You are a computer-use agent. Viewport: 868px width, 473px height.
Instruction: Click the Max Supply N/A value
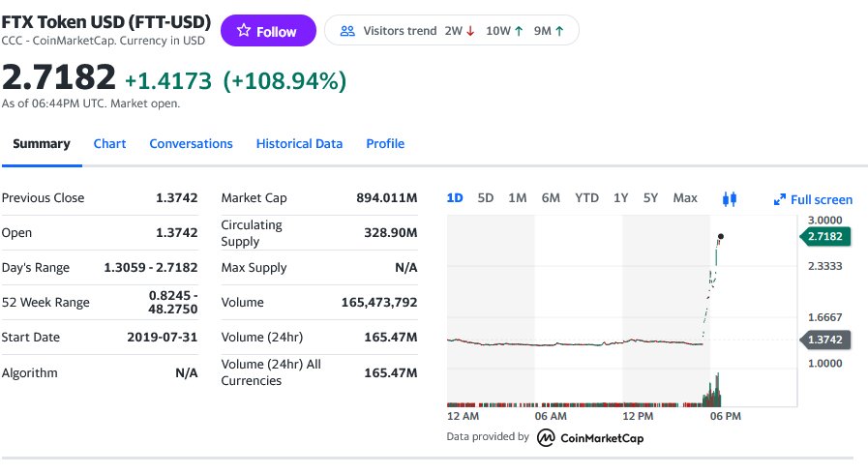coord(406,268)
